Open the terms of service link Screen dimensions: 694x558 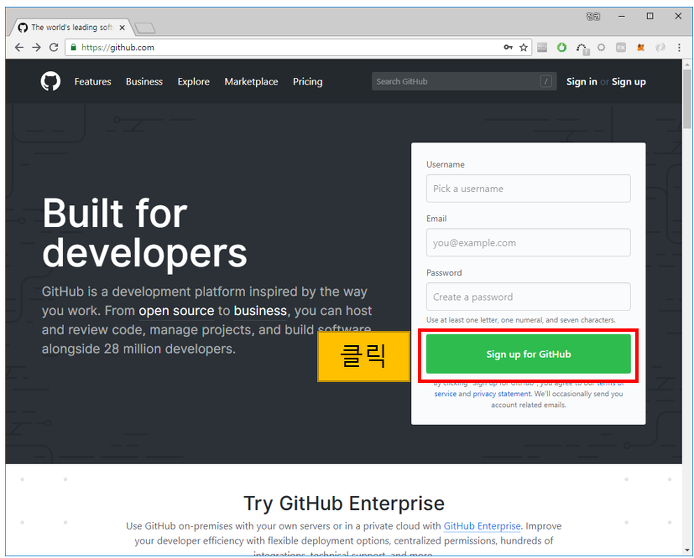(x=445, y=394)
